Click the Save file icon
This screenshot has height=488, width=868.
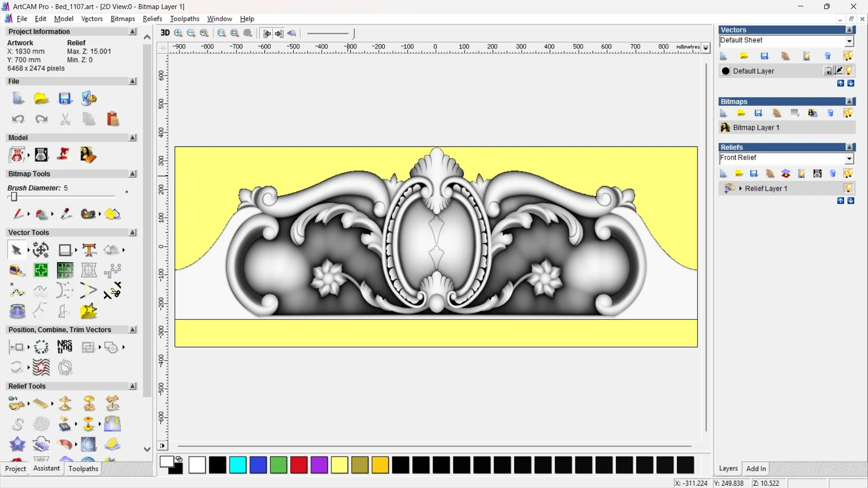65,99
